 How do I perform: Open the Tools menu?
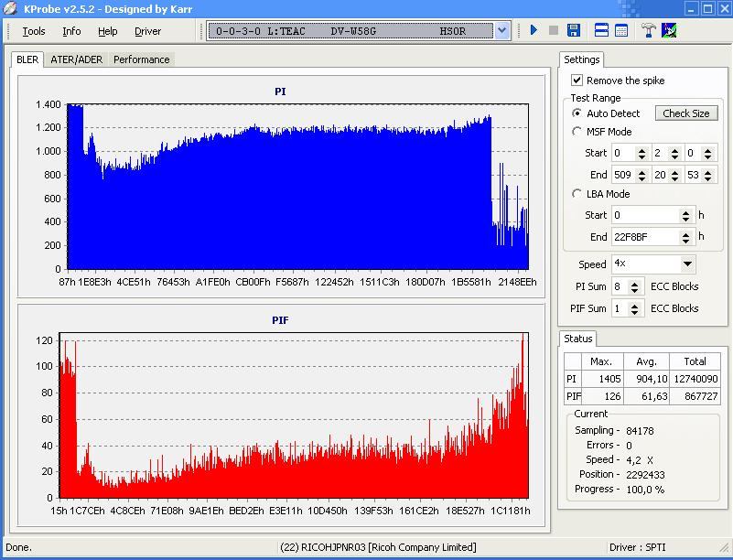click(34, 31)
